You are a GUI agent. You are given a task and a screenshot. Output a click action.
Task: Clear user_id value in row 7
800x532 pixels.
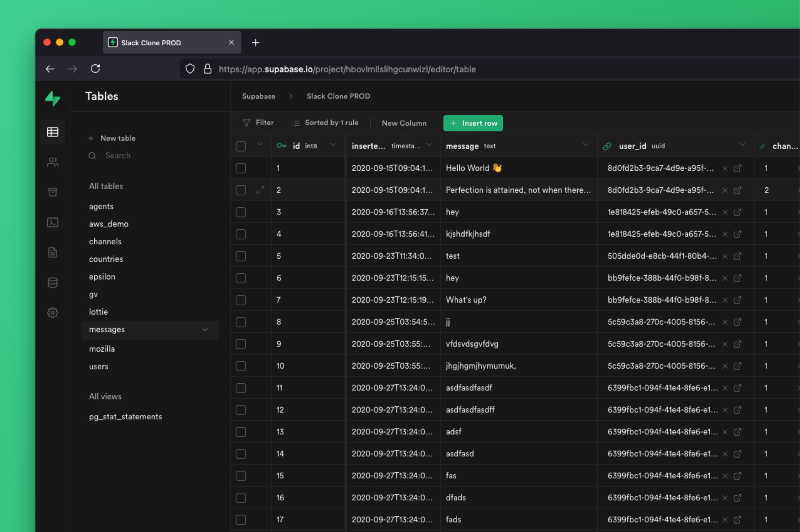725,300
